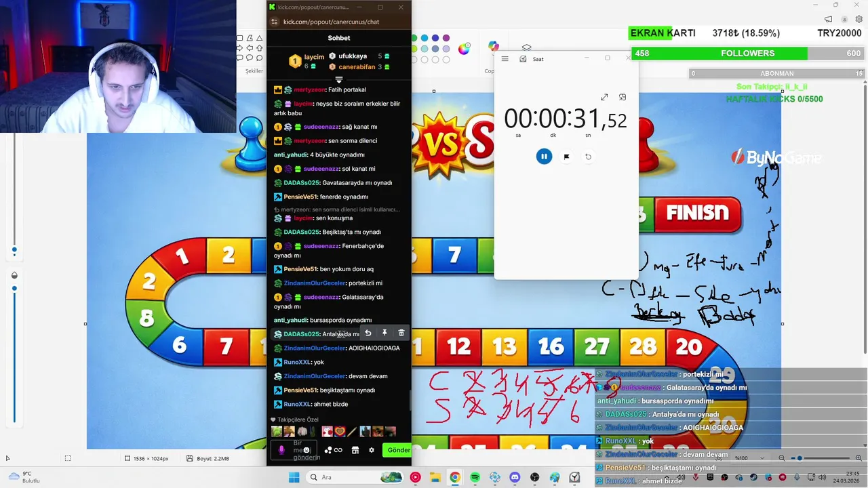Click username PensieVe51 saying 'beşiktaştamı oynadı'
The image size is (868, 488).
(300, 390)
